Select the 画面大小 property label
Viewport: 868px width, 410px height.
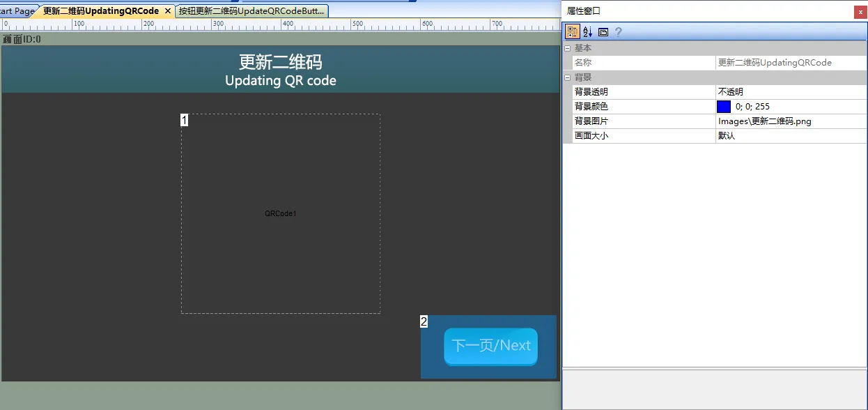[591, 136]
